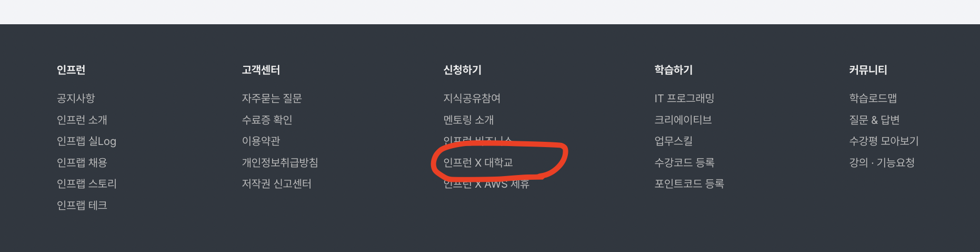The width and height of the screenshot is (980, 252).
Task: Open 지식공유참여 link
Action: [472, 98]
